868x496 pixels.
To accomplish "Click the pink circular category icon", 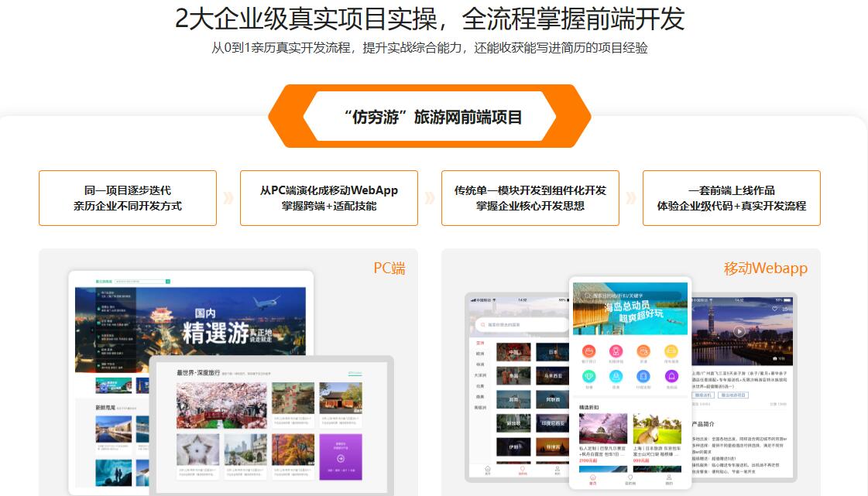I will (x=616, y=351).
